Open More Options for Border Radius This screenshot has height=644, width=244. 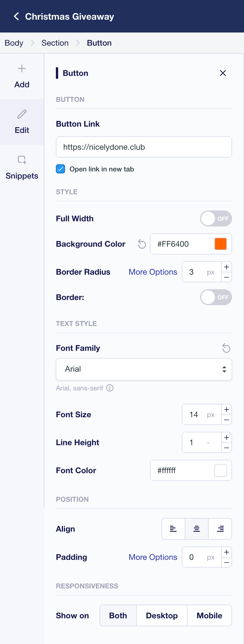[x=153, y=272]
